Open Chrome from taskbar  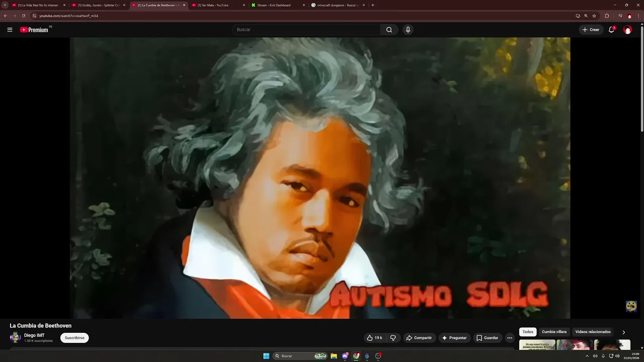(x=356, y=356)
